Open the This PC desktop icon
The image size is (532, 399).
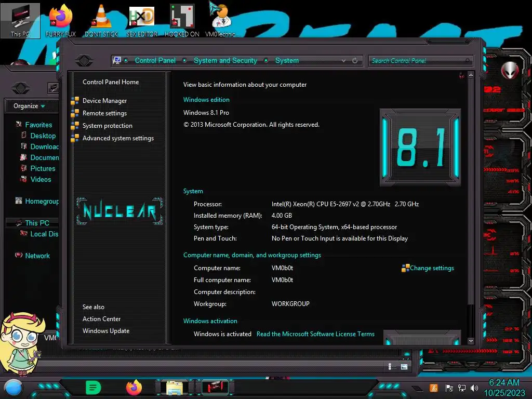[x=20, y=20]
